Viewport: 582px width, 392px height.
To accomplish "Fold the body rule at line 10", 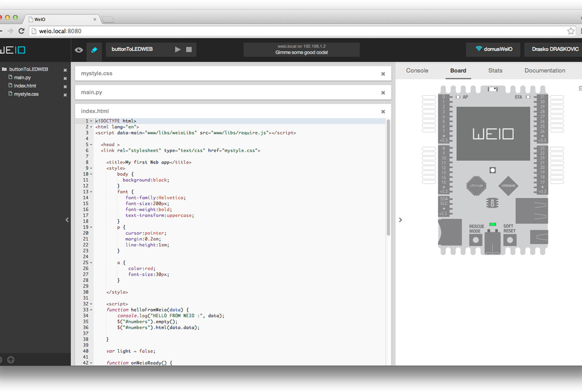I will tap(91, 174).
